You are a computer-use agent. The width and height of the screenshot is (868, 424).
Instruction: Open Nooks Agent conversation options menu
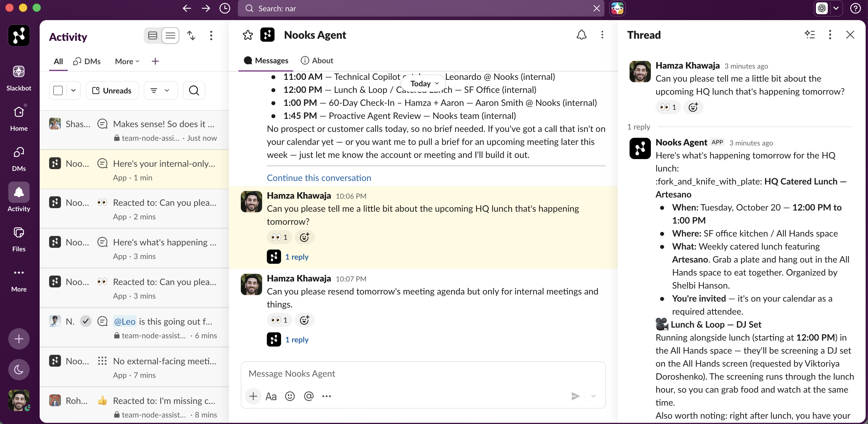pos(602,35)
